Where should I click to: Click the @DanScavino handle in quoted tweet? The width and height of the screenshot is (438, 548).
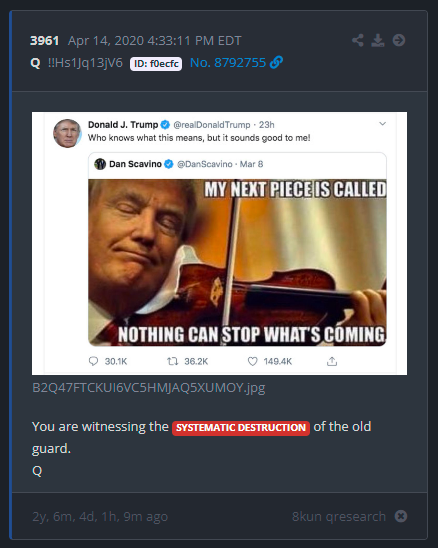(204, 164)
